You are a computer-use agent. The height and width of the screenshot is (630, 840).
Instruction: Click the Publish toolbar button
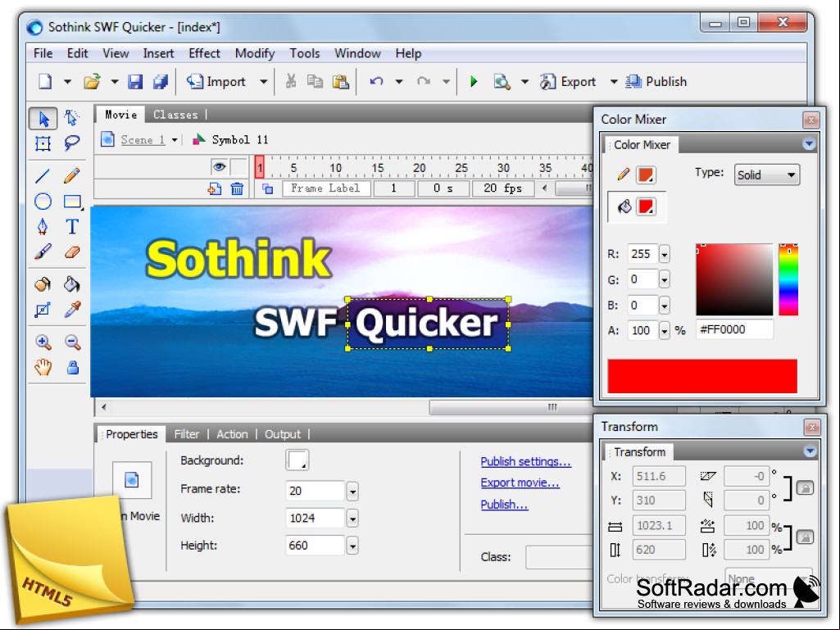[656, 81]
